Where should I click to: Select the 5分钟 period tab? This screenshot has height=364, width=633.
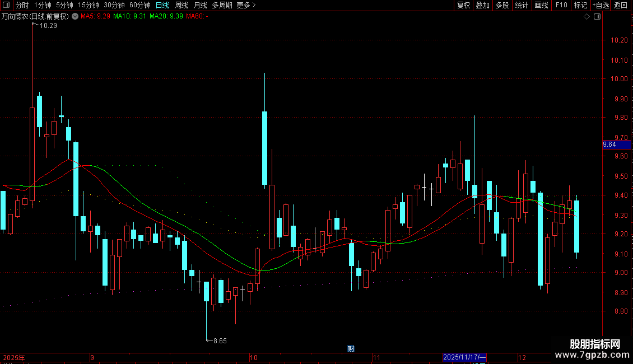[x=64, y=5]
